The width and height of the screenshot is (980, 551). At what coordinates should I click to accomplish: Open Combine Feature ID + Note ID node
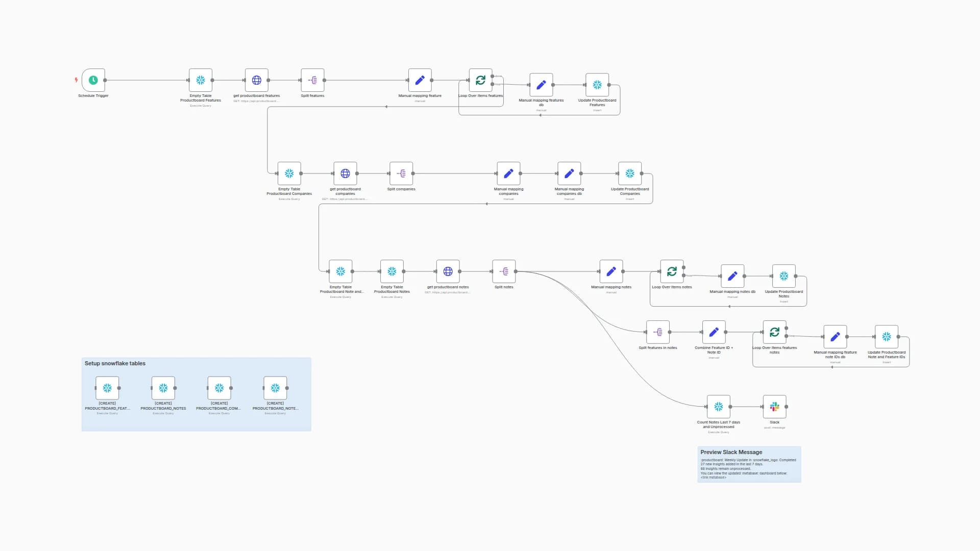coord(714,332)
